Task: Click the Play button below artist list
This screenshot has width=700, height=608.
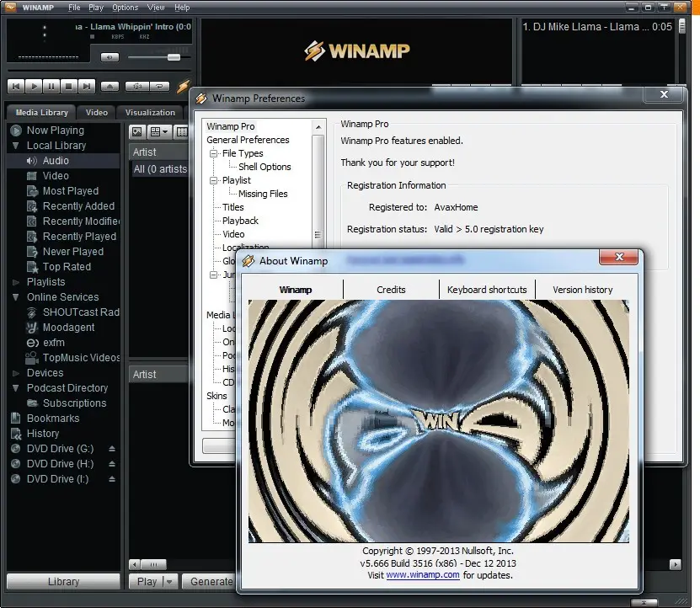Action: 147,582
